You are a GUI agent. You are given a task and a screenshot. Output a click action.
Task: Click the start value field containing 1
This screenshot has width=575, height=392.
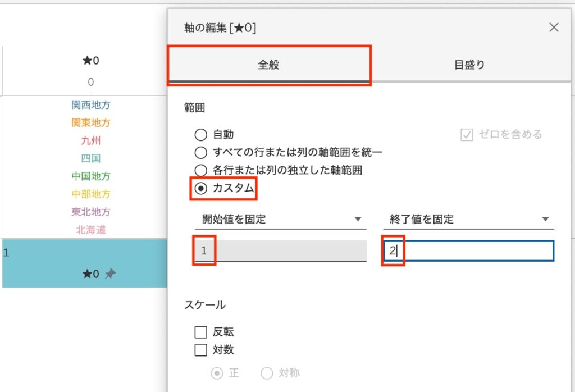coord(281,251)
